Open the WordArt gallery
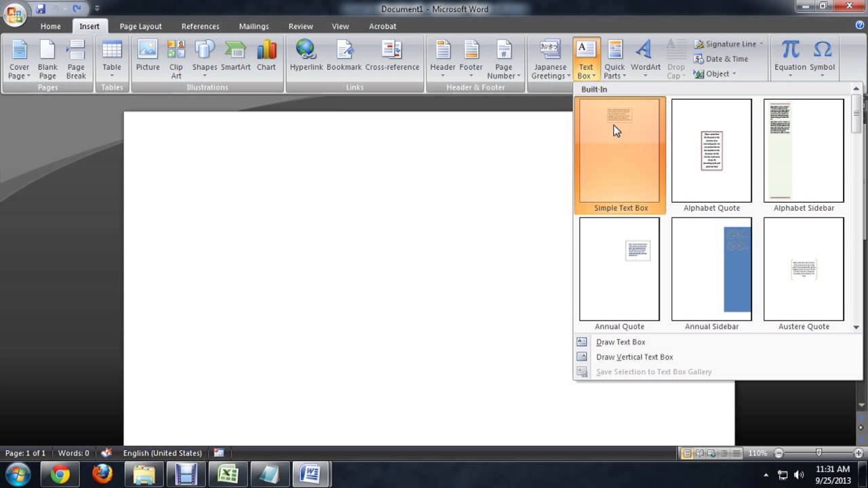 (646, 60)
